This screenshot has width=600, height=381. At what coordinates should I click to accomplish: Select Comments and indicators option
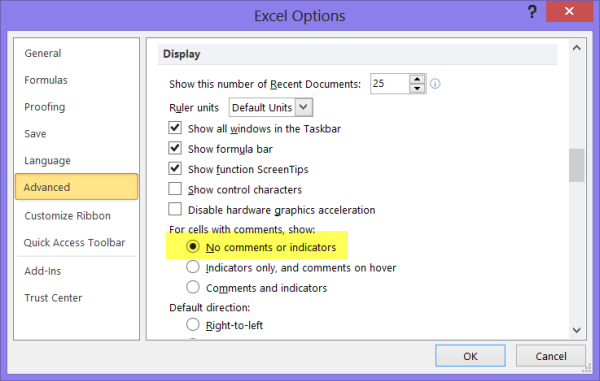point(193,287)
